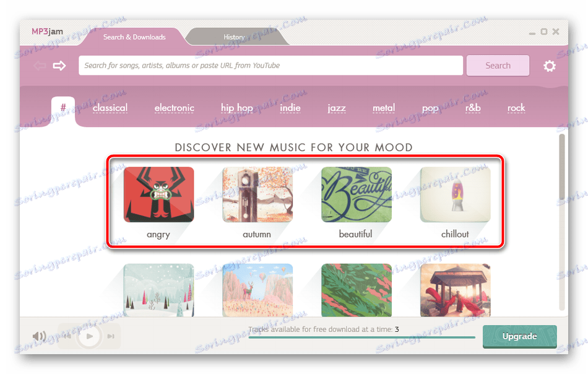Open the Search & Downloads tab

click(134, 37)
